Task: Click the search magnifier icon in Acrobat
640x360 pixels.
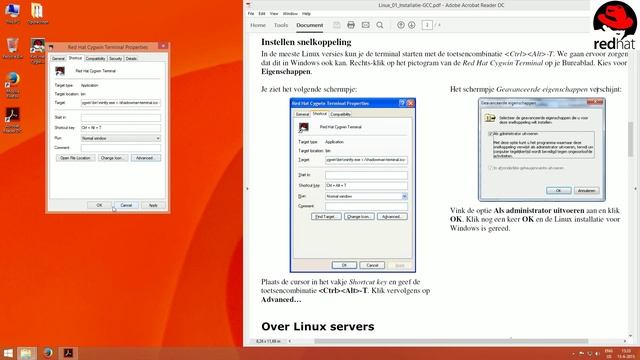Action: (x=380, y=25)
